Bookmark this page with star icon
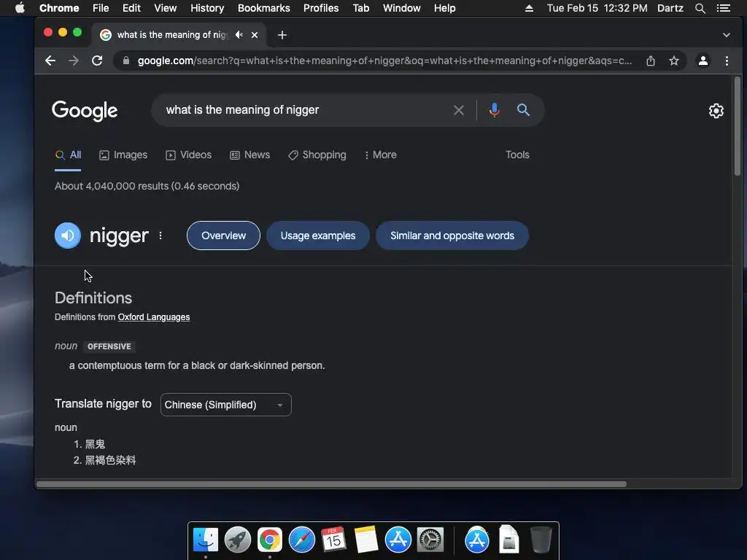747x560 pixels. pos(673,61)
